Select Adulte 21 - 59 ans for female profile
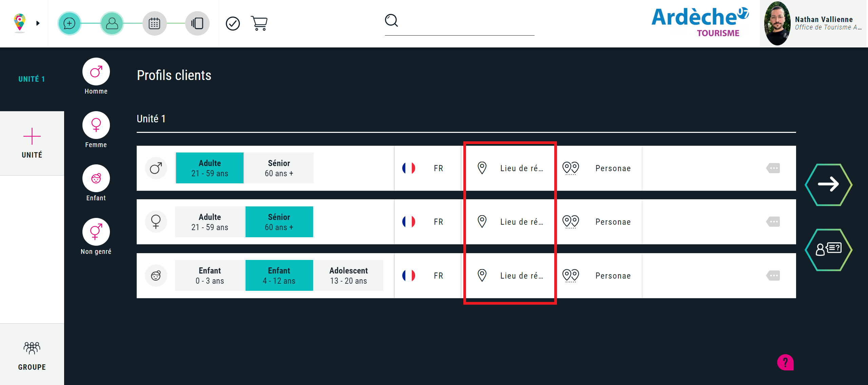The image size is (868, 385). [x=210, y=222]
